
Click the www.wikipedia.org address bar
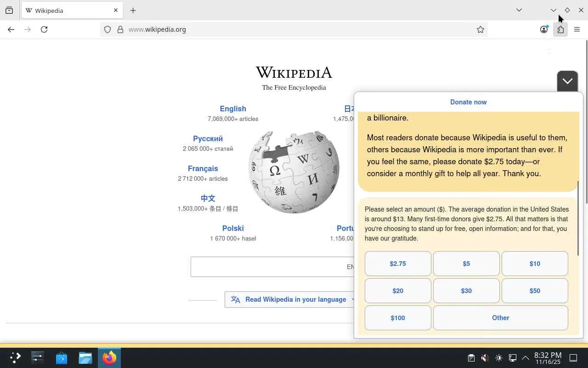pos(294,29)
